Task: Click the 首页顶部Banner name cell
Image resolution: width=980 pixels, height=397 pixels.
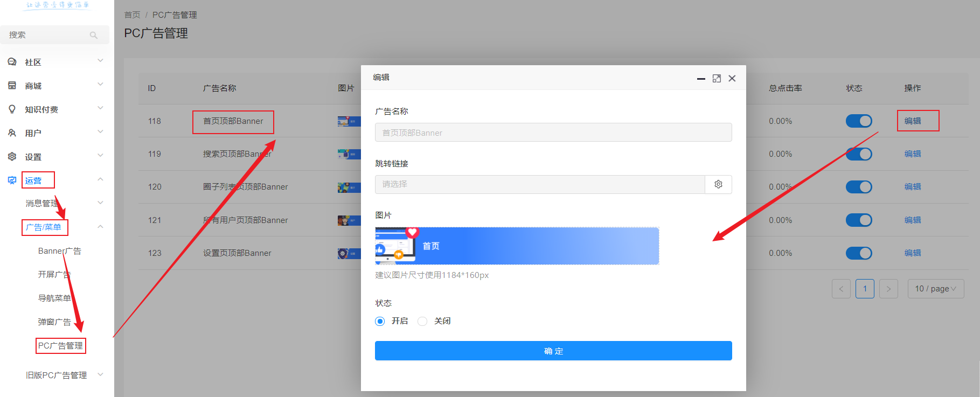Action: click(233, 121)
